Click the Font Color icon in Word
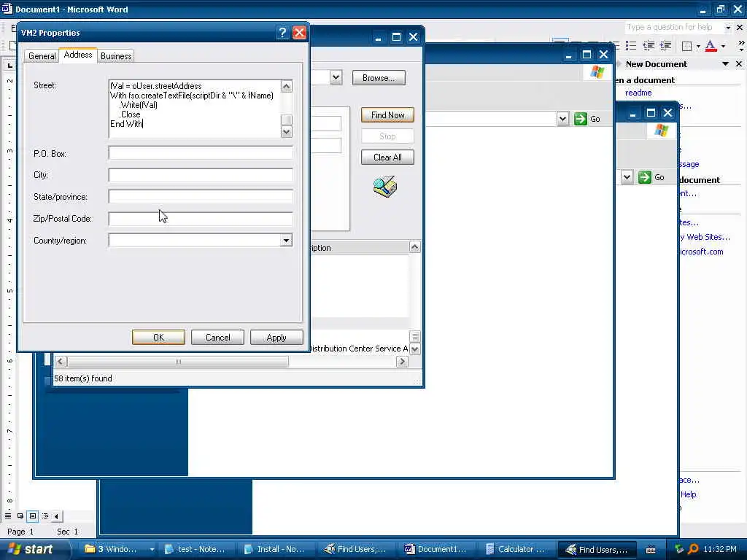 click(711, 46)
